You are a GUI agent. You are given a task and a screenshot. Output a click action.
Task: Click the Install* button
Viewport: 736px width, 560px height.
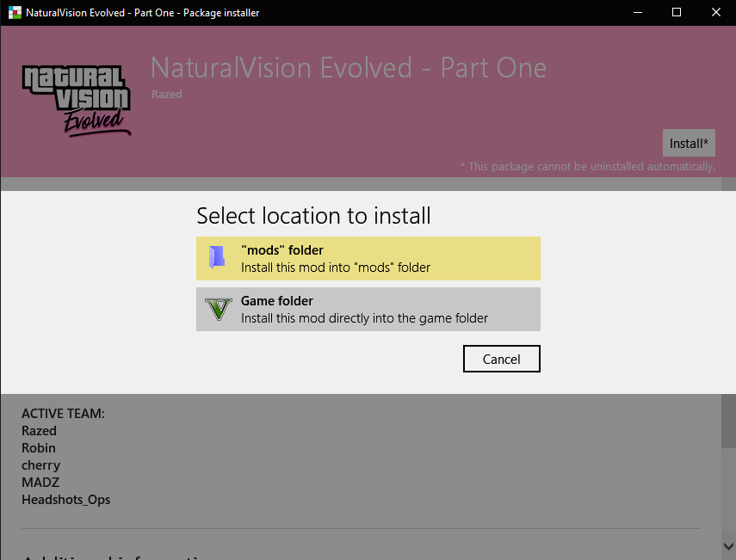pyautogui.click(x=689, y=143)
